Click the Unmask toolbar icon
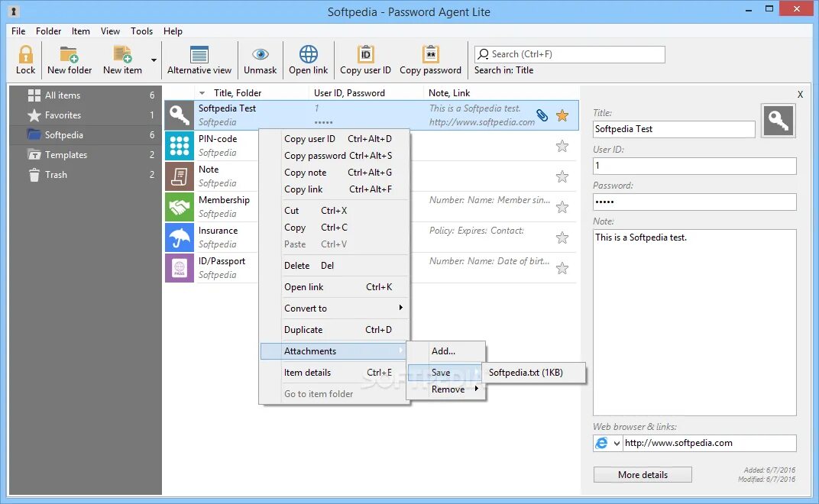 coord(260,57)
